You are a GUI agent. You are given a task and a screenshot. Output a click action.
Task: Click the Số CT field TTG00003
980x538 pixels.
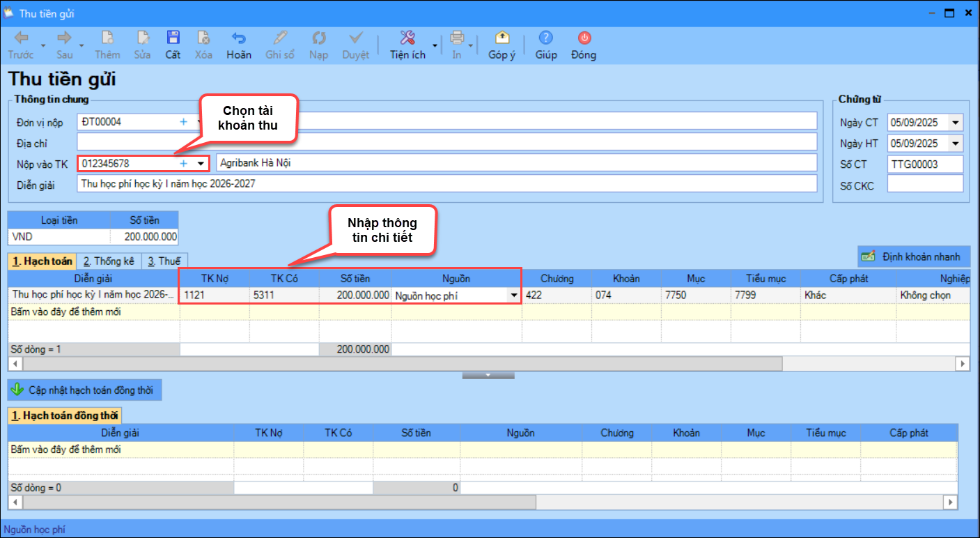(x=925, y=164)
